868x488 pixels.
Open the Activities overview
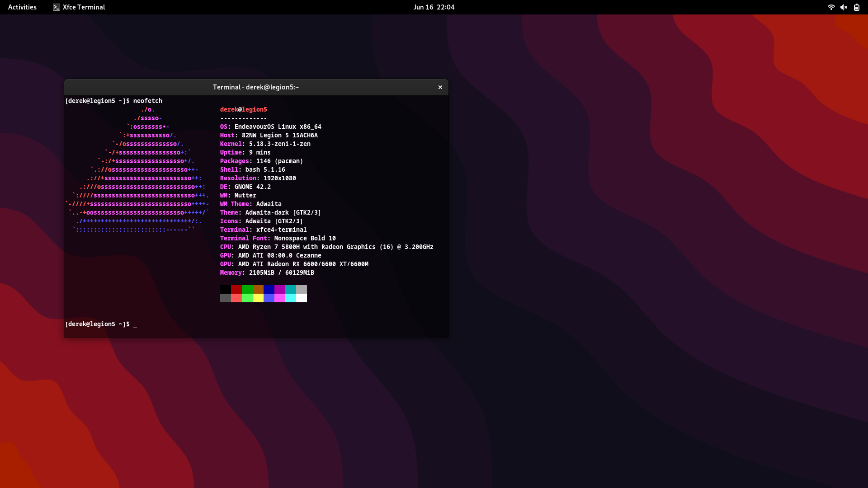click(x=22, y=7)
